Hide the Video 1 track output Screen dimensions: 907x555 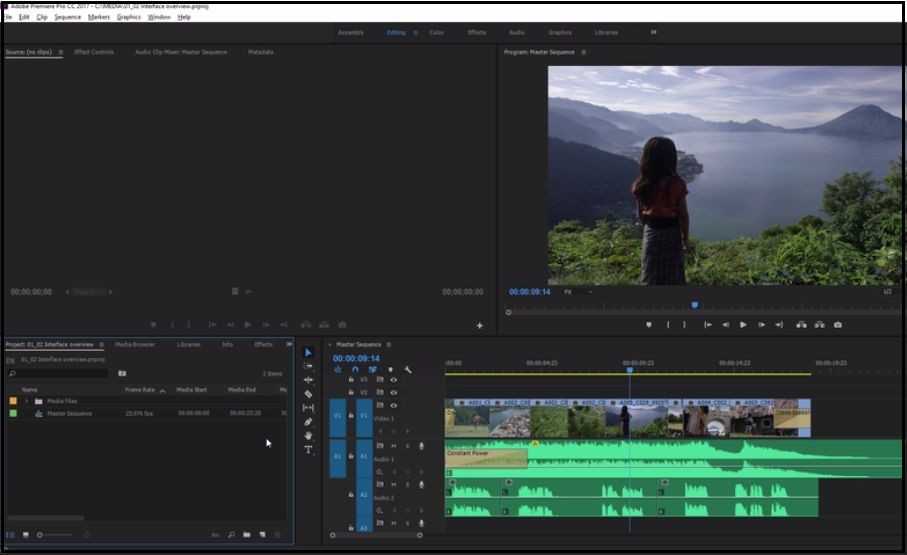click(393, 405)
